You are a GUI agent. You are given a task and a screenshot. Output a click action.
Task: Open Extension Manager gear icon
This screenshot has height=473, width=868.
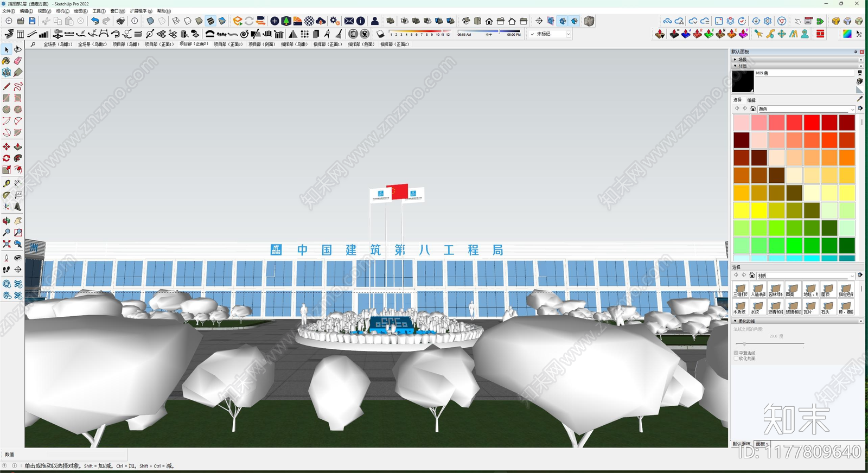coord(335,21)
